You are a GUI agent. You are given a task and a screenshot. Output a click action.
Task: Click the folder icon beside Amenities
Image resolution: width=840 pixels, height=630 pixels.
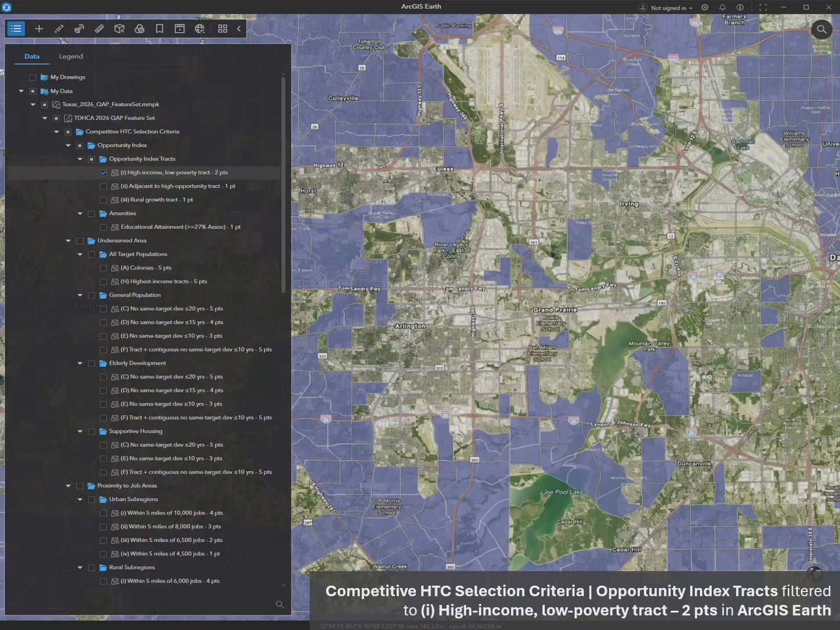pyautogui.click(x=103, y=213)
